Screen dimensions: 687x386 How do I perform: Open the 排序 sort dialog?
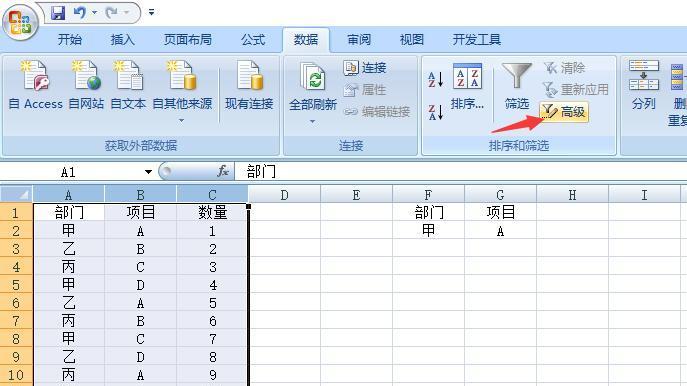point(467,86)
